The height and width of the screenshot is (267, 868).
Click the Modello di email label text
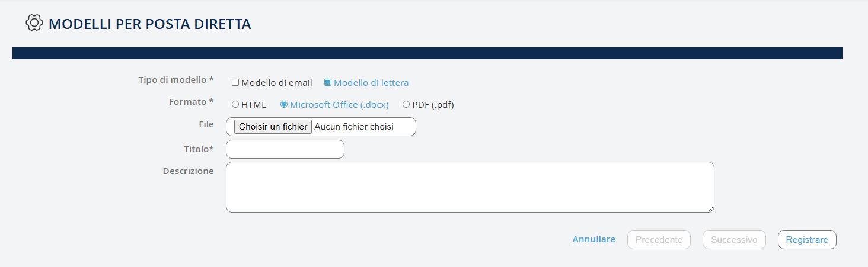tap(277, 83)
